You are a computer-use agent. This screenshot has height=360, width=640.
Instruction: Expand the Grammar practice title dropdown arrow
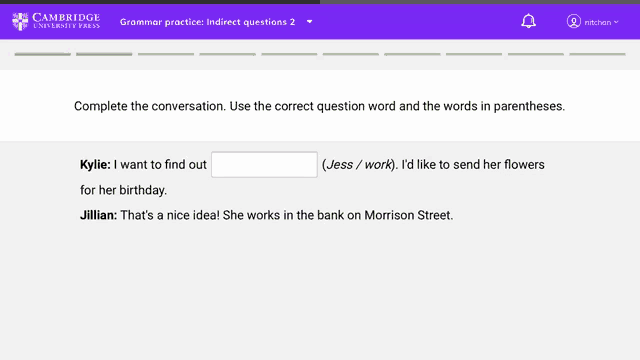coord(309,22)
